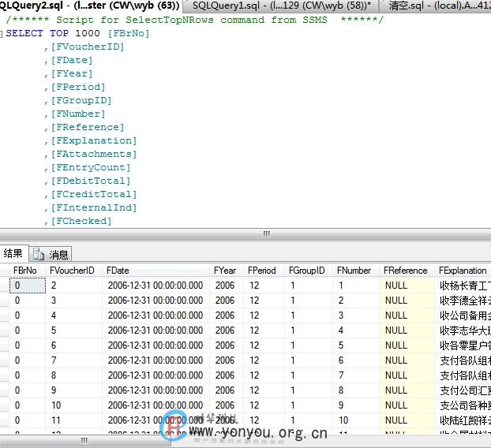Screen dimensions: 491x448
Task: Select NULL FReference in FVoucherID 8 row
Action: click(x=407, y=375)
